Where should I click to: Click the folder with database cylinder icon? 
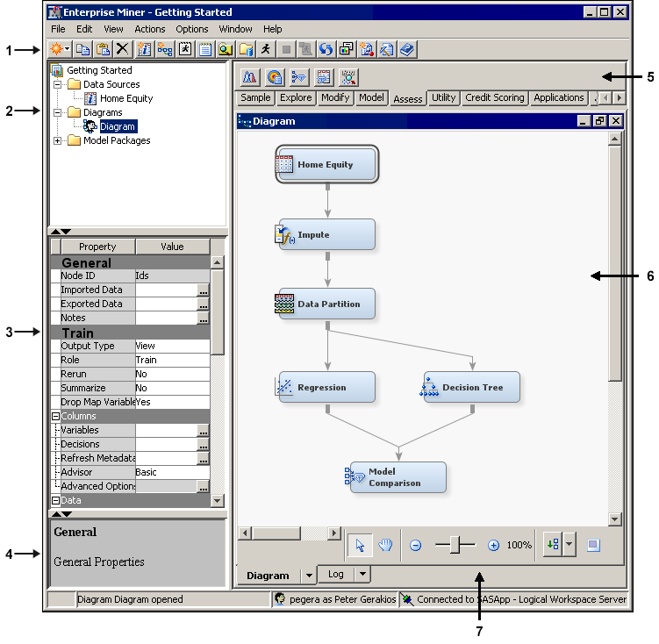coord(246,49)
